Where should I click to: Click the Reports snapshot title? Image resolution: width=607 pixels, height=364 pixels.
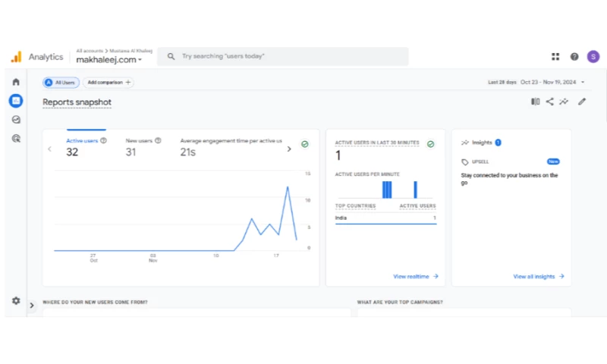pyautogui.click(x=77, y=102)
